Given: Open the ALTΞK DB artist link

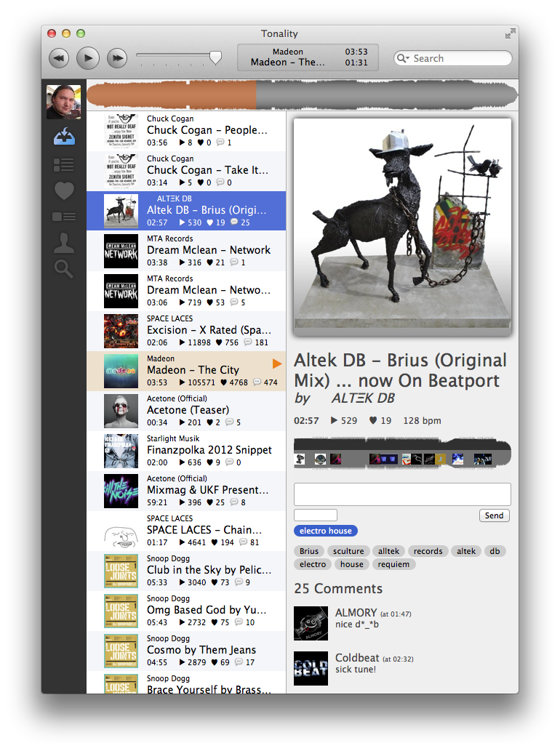Looking at the screenshot, I should pyautogui.click(x=363, y=398).
